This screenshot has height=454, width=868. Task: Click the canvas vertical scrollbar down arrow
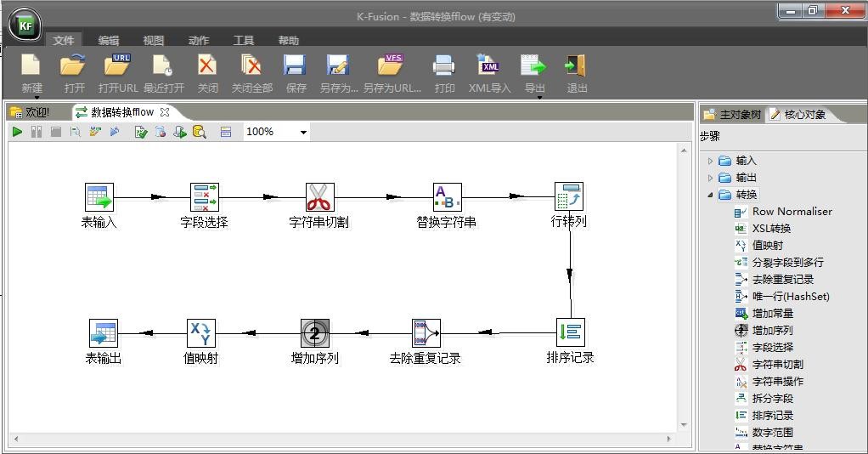[x=685, y=425]
